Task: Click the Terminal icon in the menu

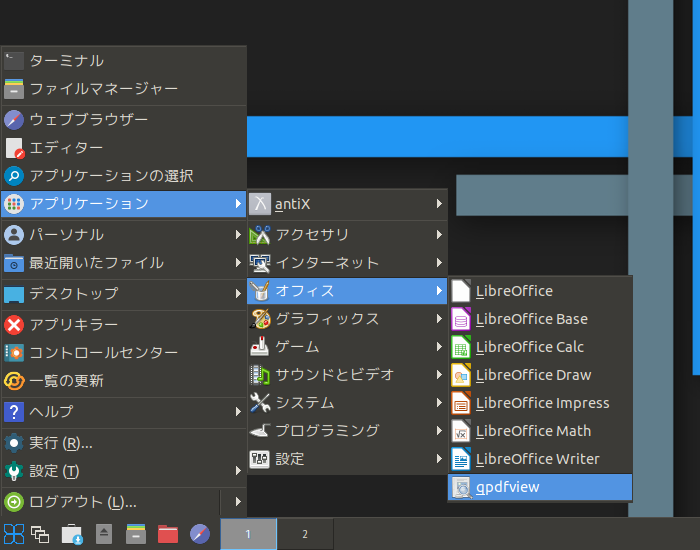Action: [14, 61]
